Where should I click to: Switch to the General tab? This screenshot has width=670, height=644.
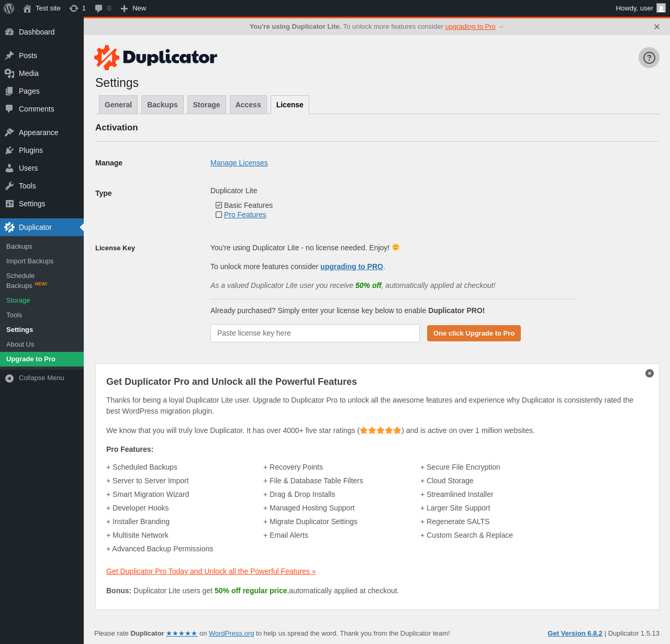click(x=118, y=105)
